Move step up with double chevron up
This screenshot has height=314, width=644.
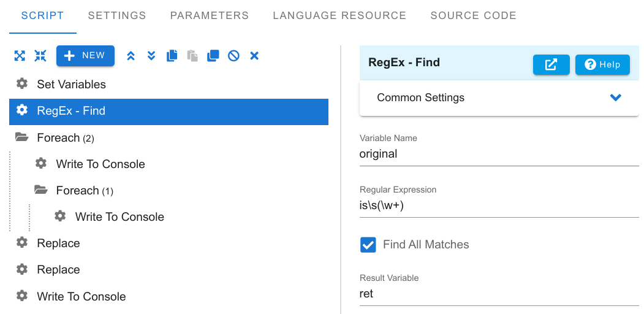click(131, 56)
